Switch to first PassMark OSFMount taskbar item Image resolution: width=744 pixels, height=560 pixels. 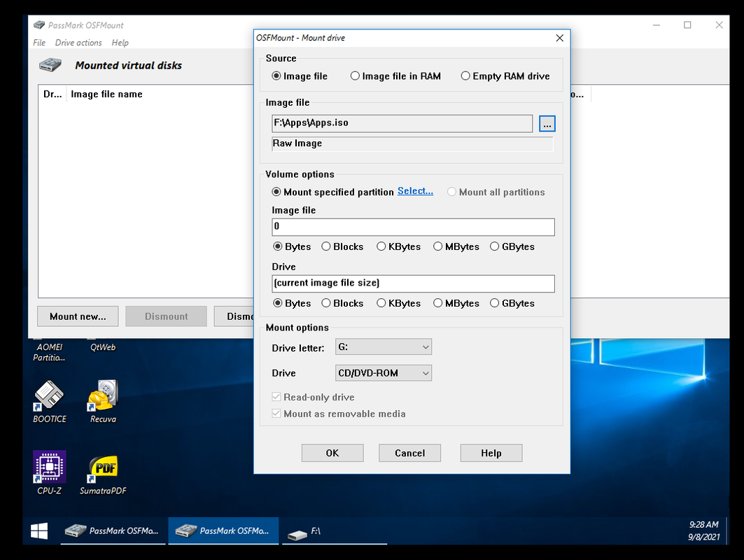coord(113,531)
